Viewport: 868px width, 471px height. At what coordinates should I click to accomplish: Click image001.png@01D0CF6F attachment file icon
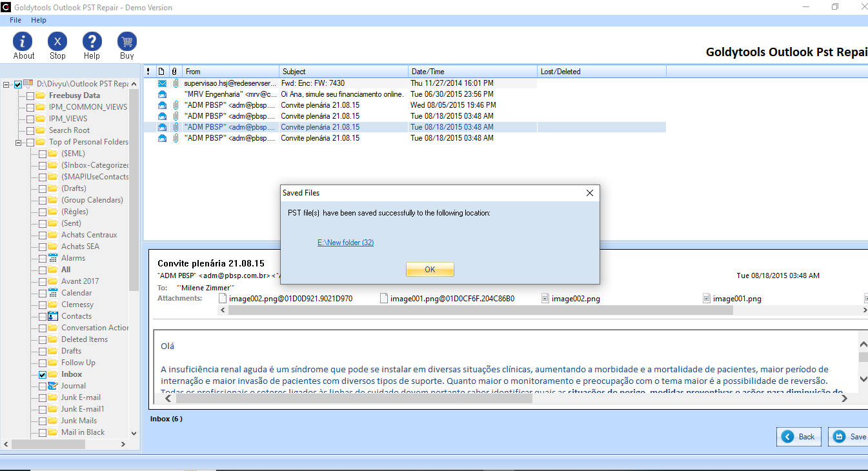[383, 299]
